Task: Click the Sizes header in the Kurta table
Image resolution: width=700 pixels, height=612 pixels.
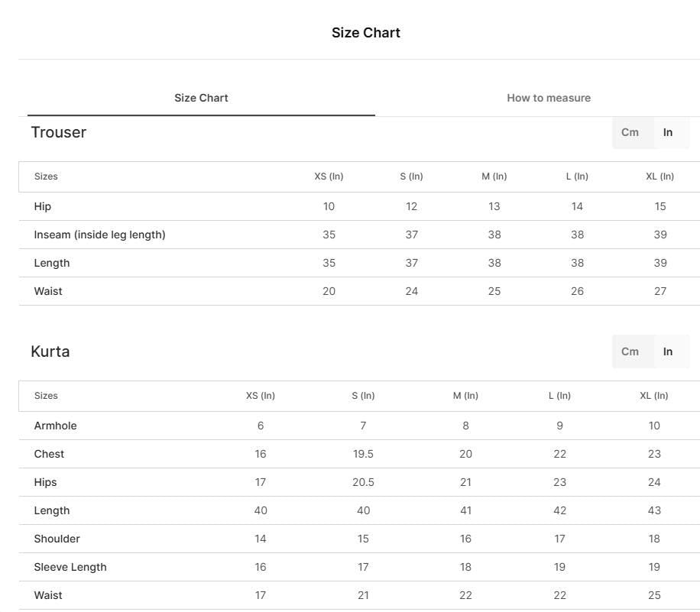Action: [46, 396]
